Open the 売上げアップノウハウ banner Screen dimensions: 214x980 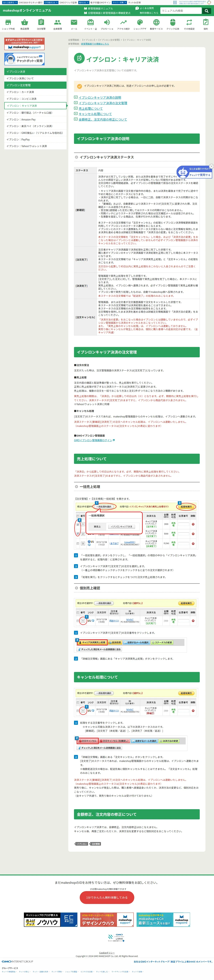tap(50, 920)
